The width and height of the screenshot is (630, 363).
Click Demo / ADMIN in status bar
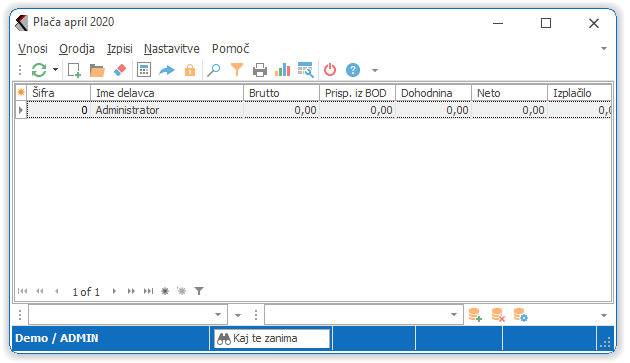[x=57, y=338]
